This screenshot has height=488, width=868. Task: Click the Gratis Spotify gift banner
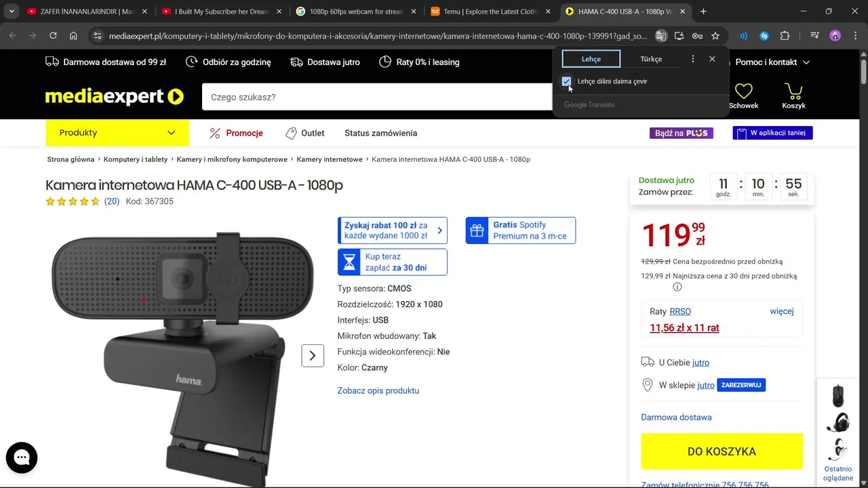(521, 230)
